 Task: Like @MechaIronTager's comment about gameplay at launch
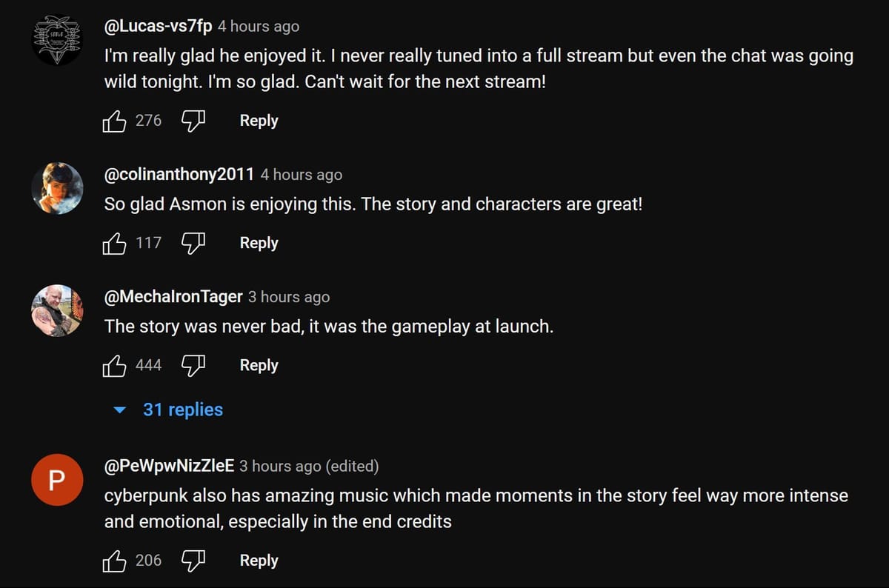click(115, 365)
